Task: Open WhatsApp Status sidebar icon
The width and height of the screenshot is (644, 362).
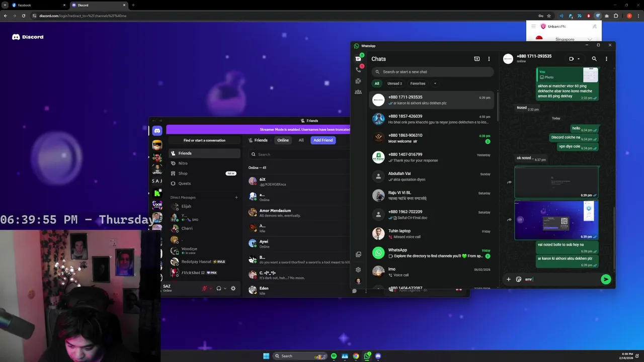Action: [358, 80]
